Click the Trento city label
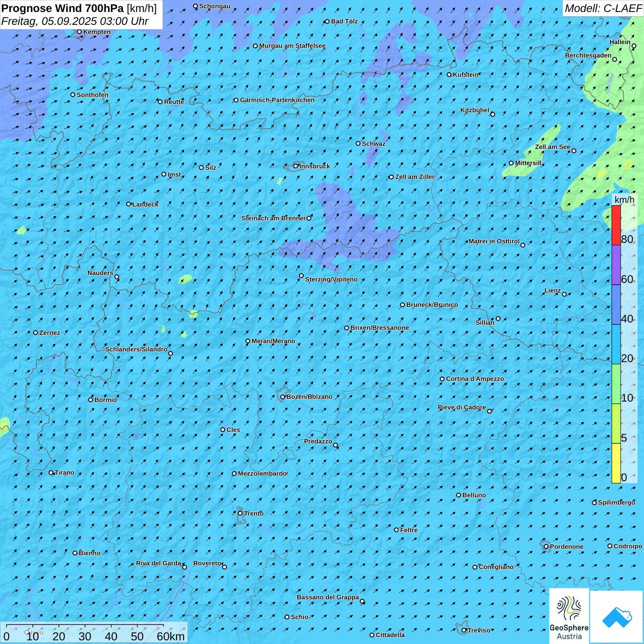 point(254,513)
